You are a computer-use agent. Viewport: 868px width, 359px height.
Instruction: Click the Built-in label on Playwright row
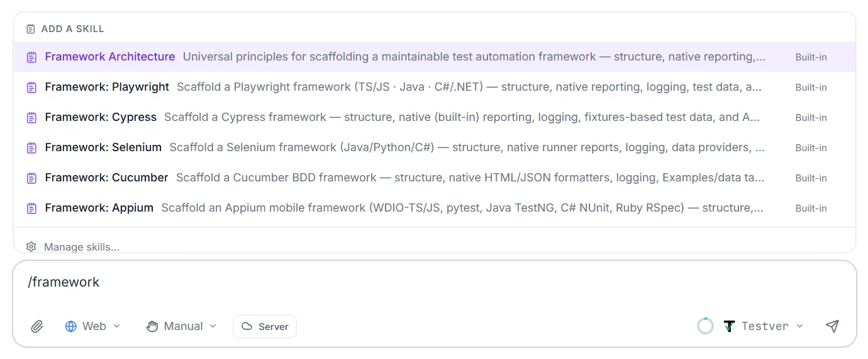[x=811, y=88]
